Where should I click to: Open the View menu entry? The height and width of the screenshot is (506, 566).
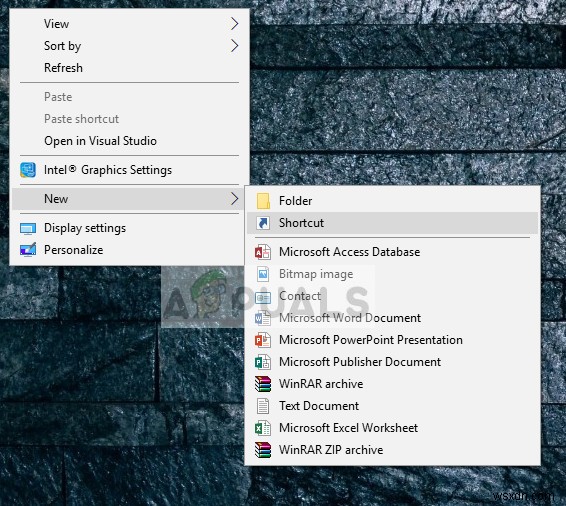pyautogui.click(x=130, y=24)
